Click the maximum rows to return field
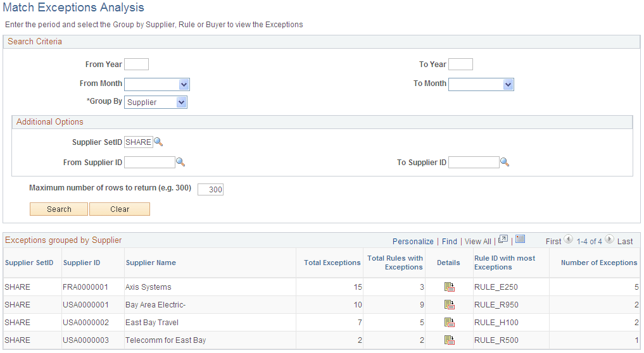This screenshot has height=353, width=644. point(210,189)
